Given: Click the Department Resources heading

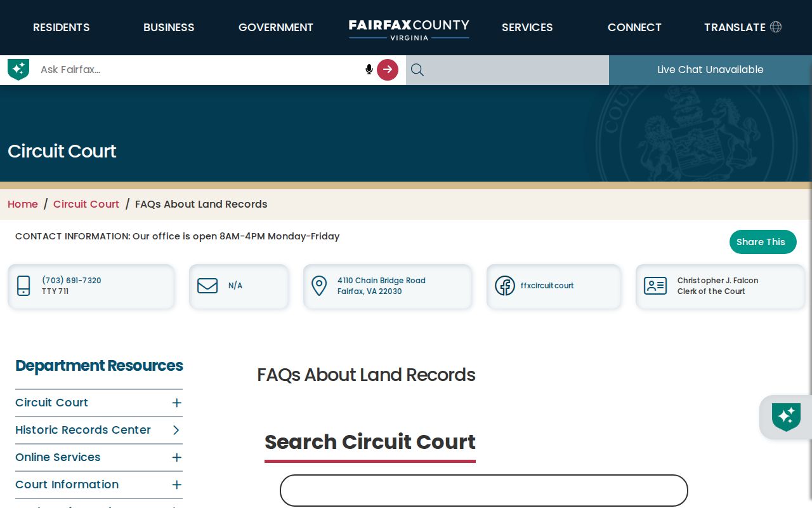Looking at the screenshot, I should pos(99,366).
